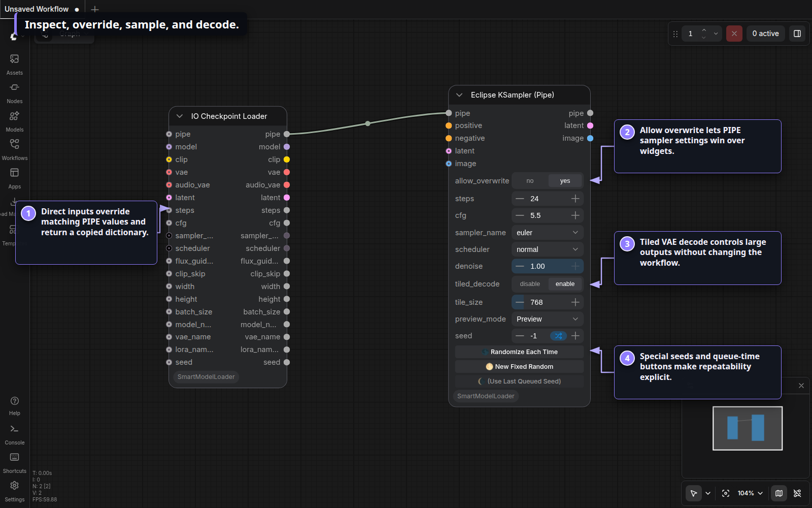
Task: Click the IO Checkpoint Loader pipe output socket
Action: [287, 134]
